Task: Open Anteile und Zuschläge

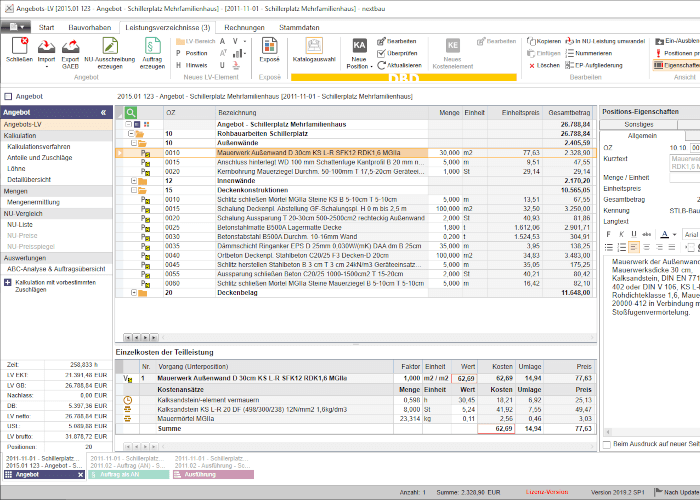Action: tap(40, 158)
